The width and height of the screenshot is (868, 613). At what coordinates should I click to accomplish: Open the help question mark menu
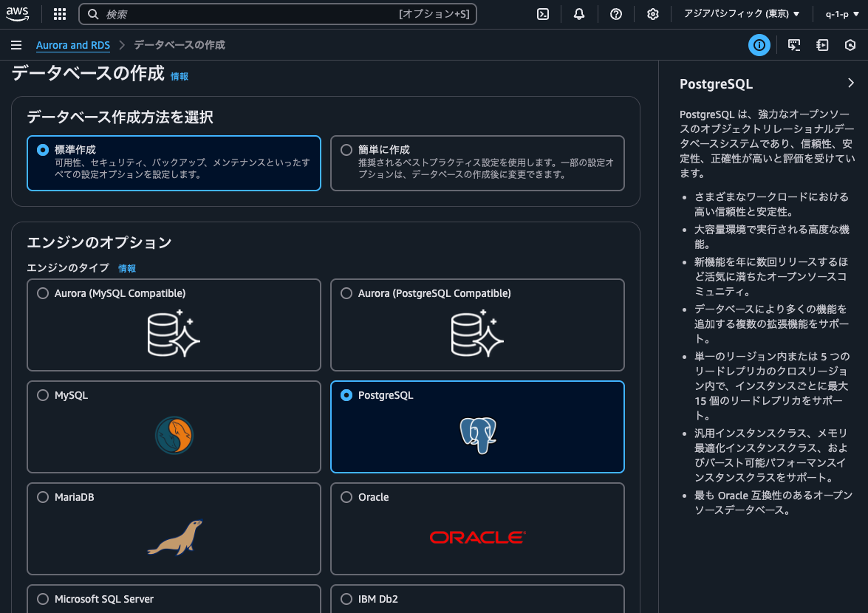pos(616,14)
